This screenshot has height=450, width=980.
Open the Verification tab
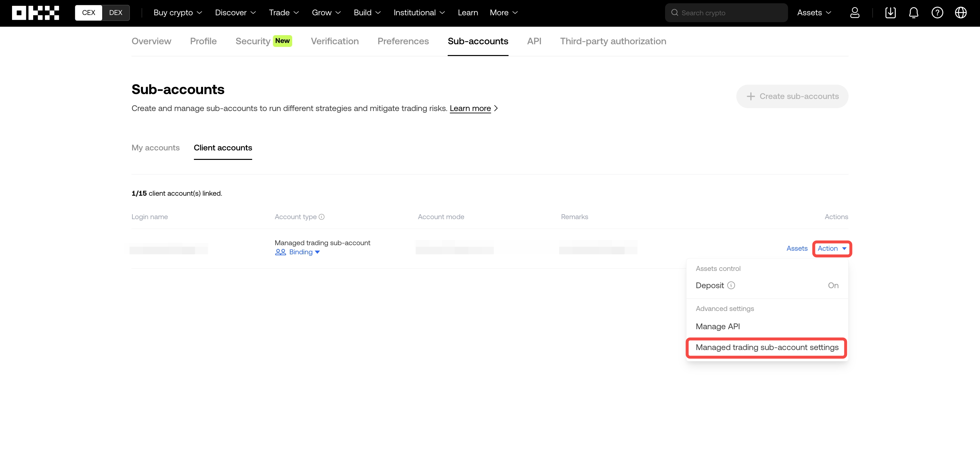334,41
